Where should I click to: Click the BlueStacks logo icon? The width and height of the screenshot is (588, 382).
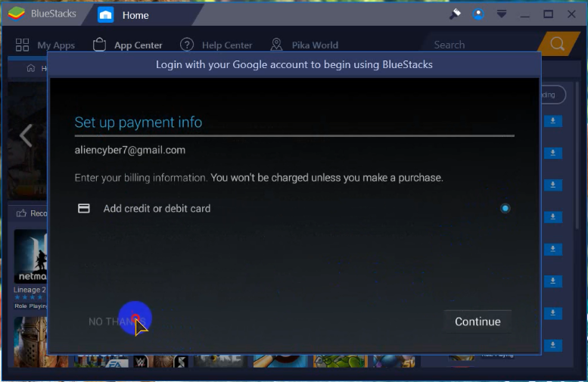click(x=16, y=14)
